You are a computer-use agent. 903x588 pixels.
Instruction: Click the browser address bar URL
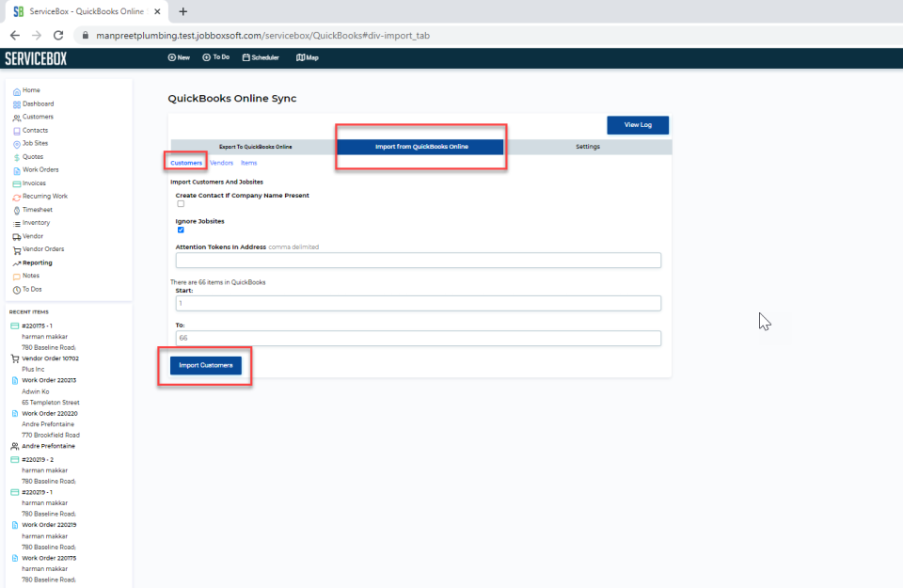262,36
